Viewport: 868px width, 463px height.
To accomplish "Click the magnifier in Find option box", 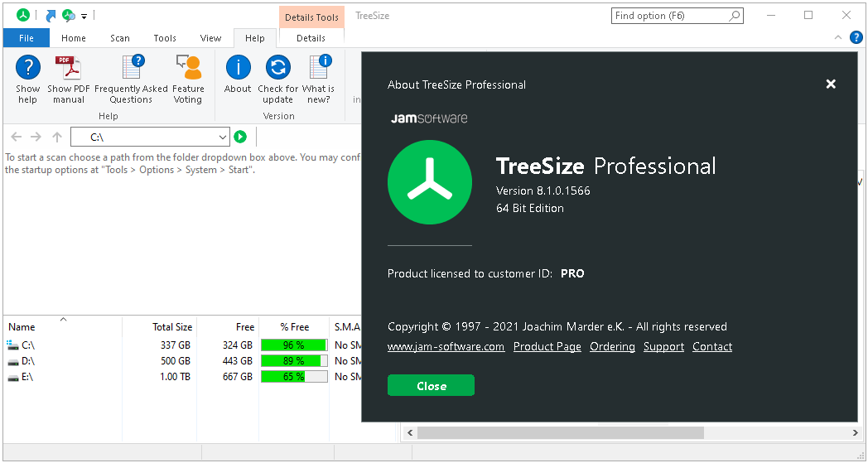I will (735, 16).
